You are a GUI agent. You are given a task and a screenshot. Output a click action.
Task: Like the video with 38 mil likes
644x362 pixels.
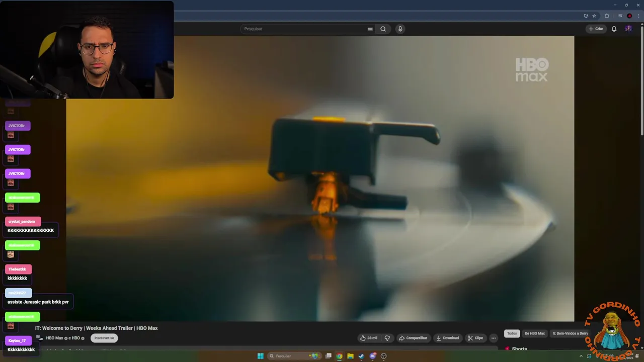(x=368, y=338)
